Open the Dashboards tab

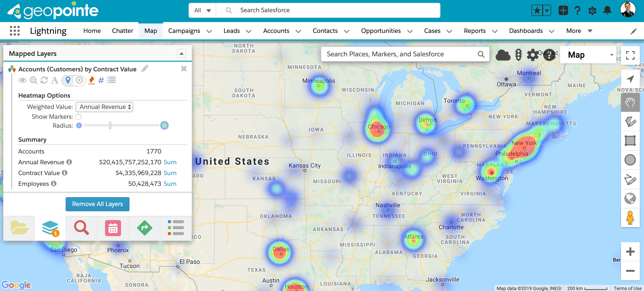(x=526, y=31)
